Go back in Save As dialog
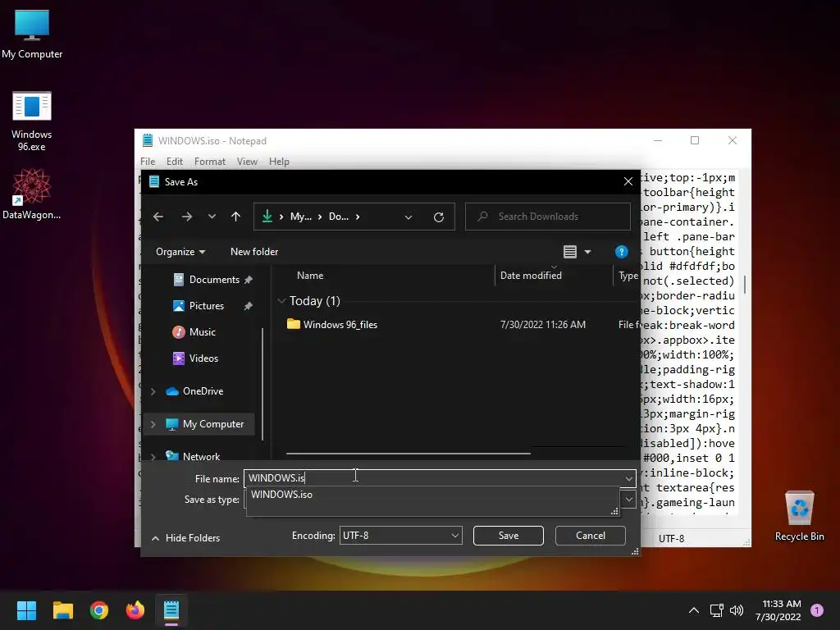840x630 pixels. point(158,217)
